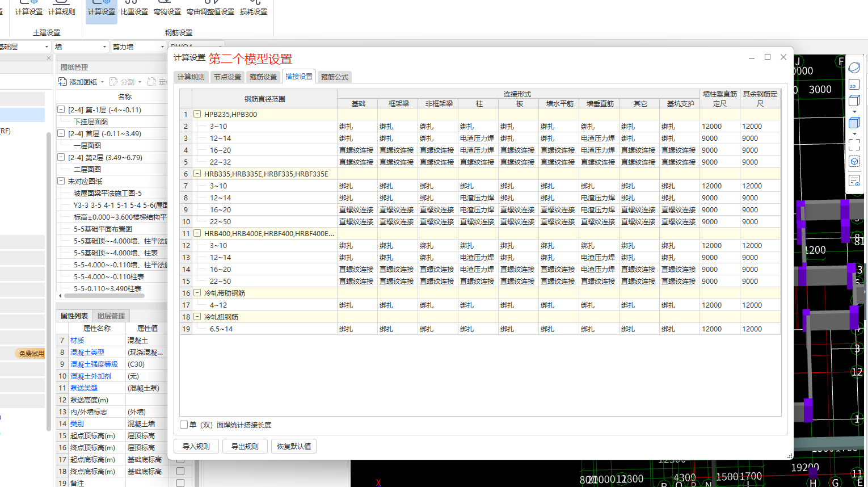
Task: Click the dashed rectangle fullscreen icon
Action: [854, 144]
